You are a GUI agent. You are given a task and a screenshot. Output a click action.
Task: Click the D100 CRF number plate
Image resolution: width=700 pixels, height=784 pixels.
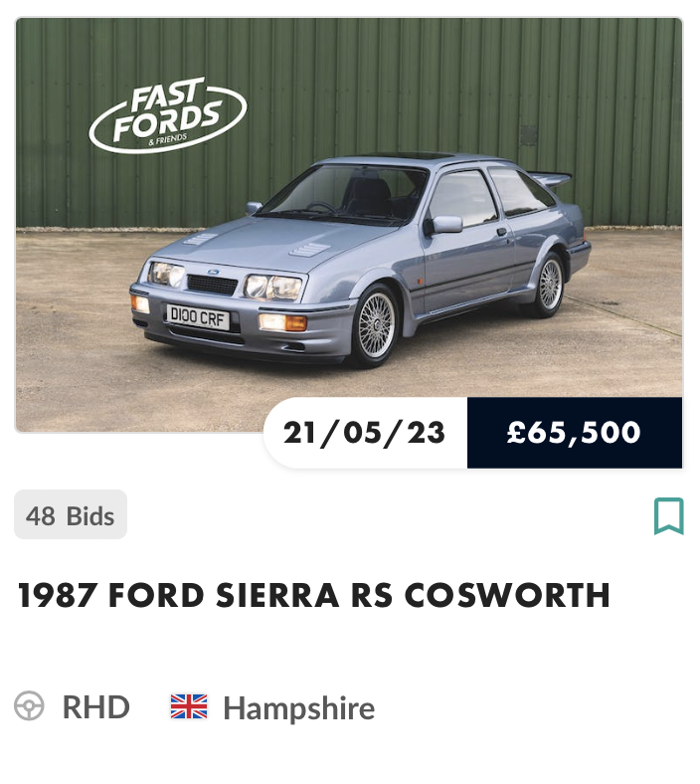coord(198,319)
